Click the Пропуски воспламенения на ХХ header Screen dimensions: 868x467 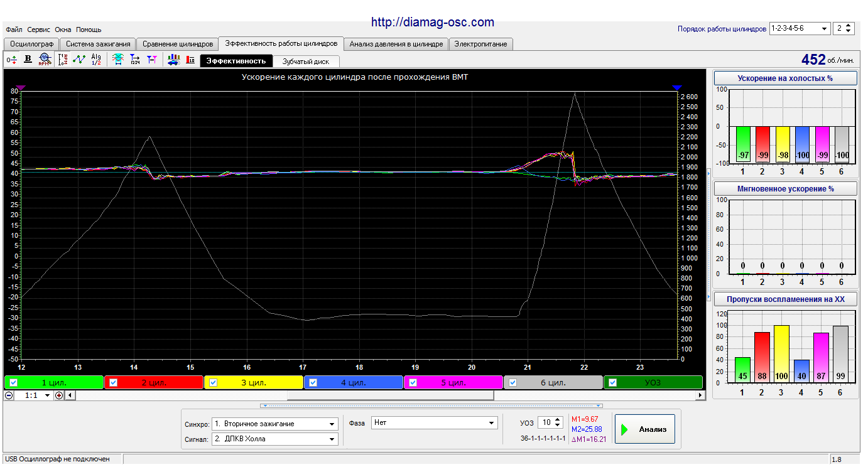(785, 299)
